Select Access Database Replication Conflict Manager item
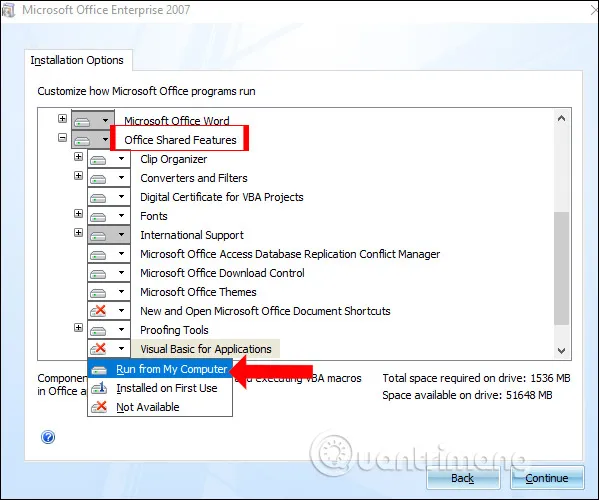 point(290,254)
